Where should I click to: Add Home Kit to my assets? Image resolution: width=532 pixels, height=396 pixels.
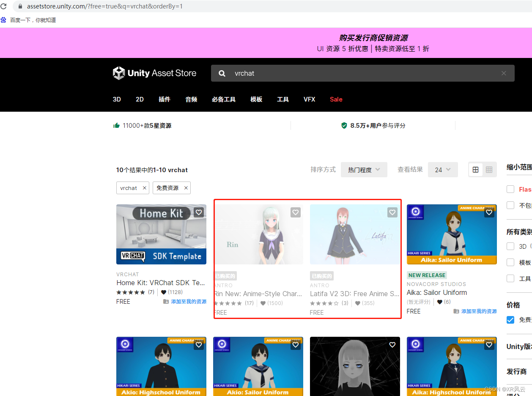pos(185,302)
